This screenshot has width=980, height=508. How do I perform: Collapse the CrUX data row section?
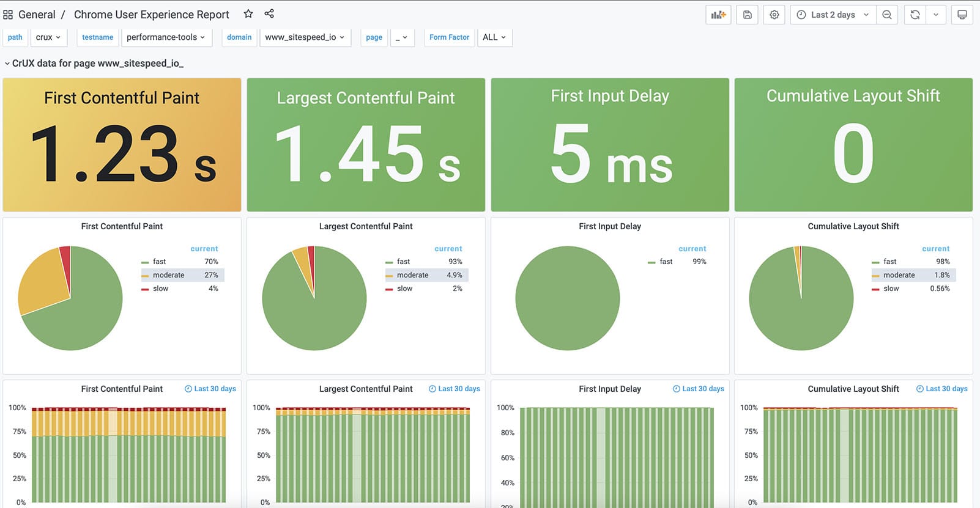pyautogui.click(x=94, y=63)
